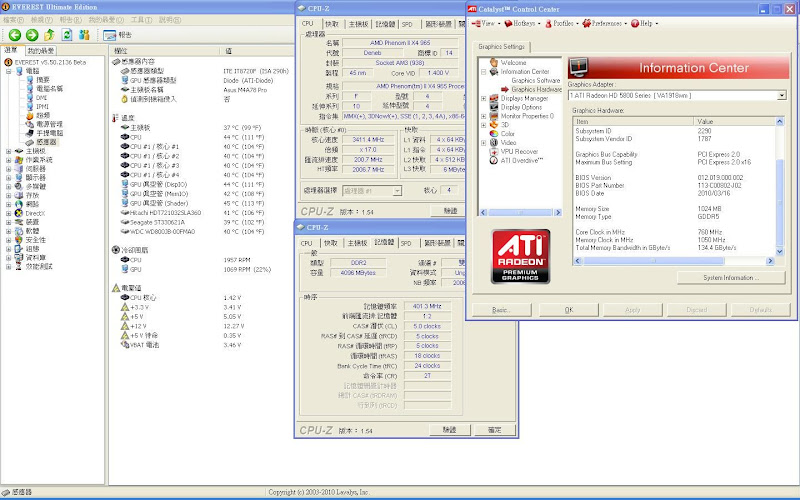Select the Color wheel icon in Catalyst tree
This screenshot has height=500, width=800.
point(494,134)
